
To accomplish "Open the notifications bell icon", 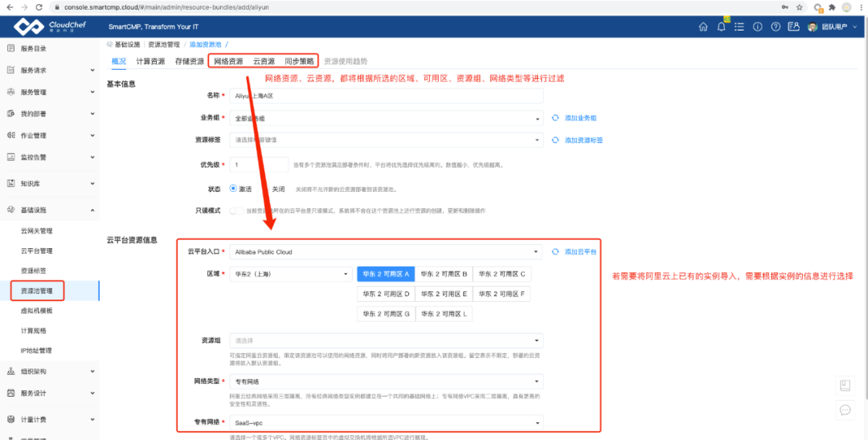I will tap(721, 26).
